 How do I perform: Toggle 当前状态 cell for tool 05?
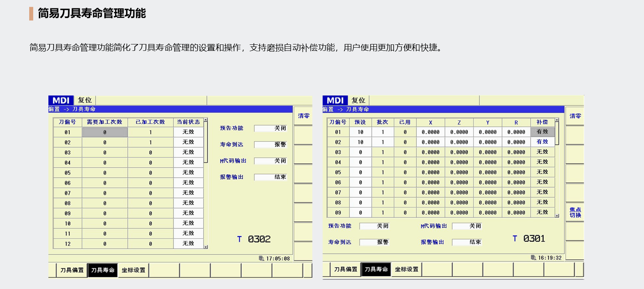pyautogui.click(x=188, y=173)
